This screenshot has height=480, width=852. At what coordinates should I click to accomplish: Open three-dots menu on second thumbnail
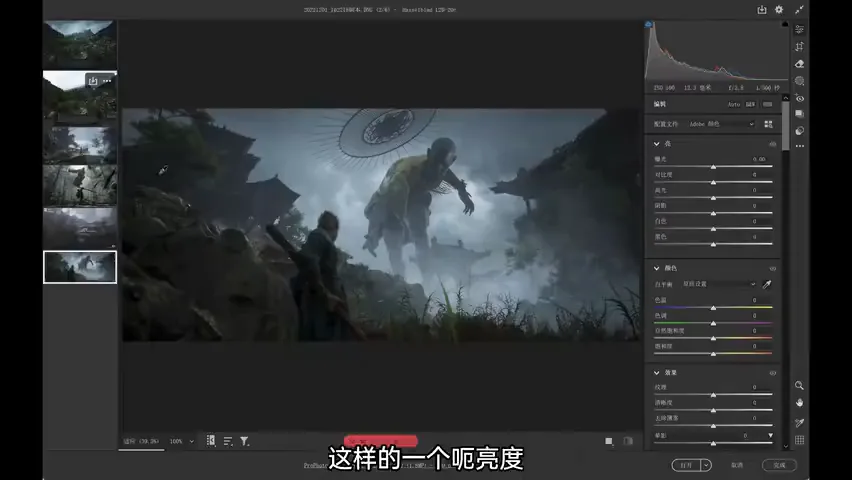107,81
